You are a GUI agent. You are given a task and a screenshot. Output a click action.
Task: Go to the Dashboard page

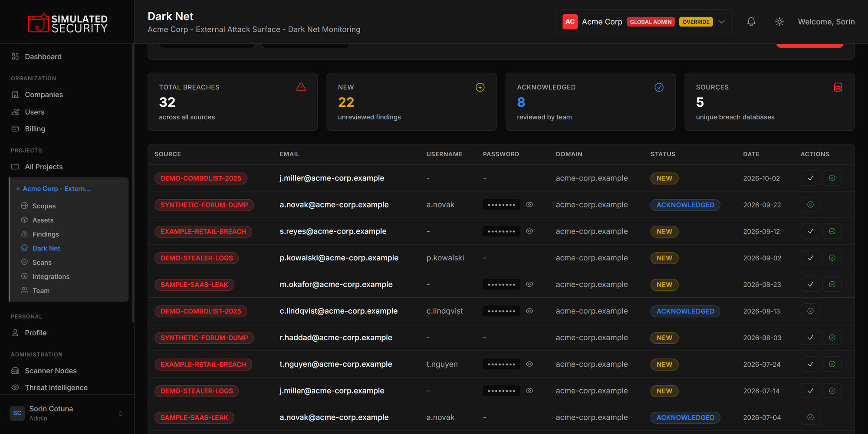[x=43, y=56]
